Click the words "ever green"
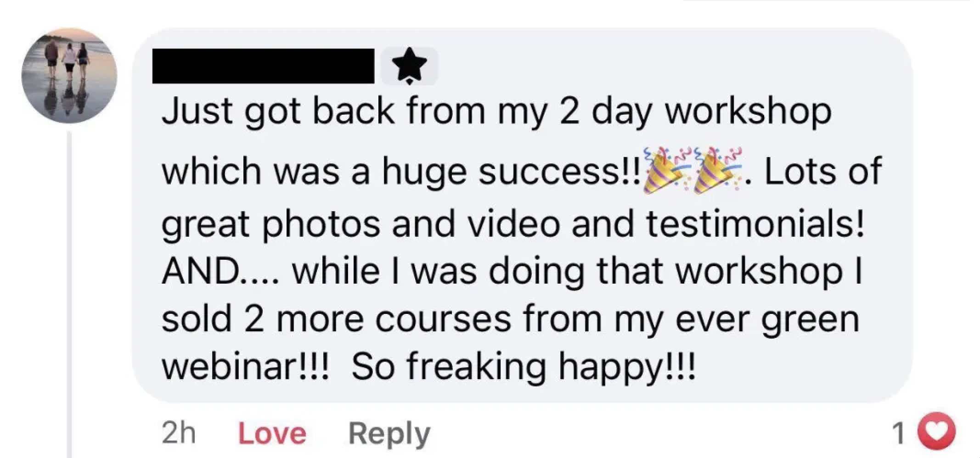This screenshot has height=458, width=980. pyautogui.click(x=767, y=319)
